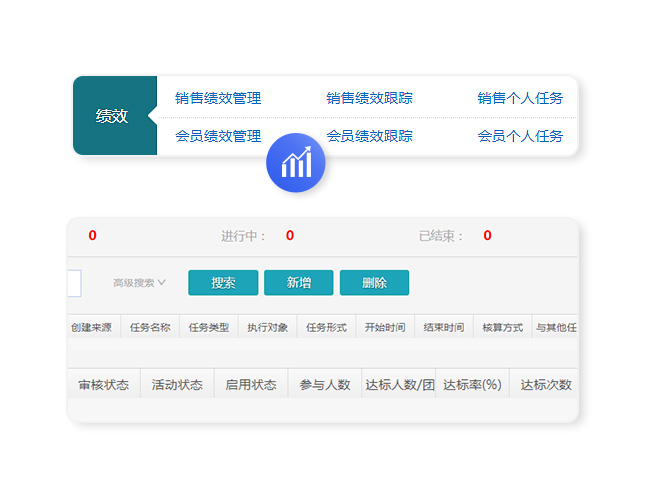
Task: Click the 搜索 button
Action: tap(223, 283)
